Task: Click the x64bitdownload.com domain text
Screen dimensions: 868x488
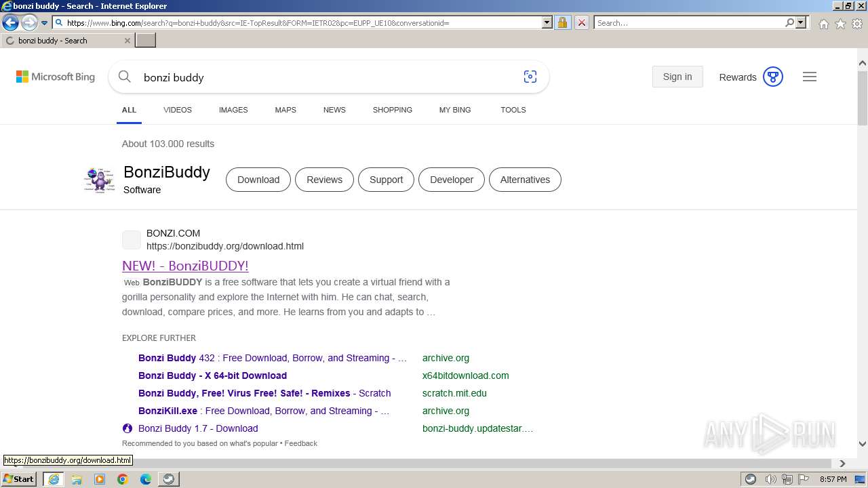Action: coord(465,375)
